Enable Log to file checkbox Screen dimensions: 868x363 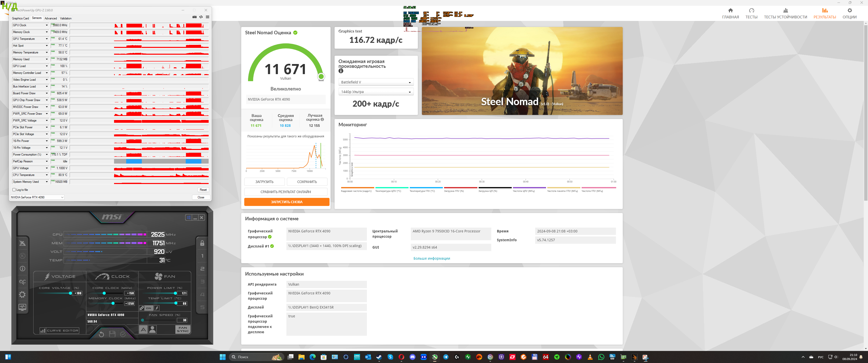(x=14, y=190)
